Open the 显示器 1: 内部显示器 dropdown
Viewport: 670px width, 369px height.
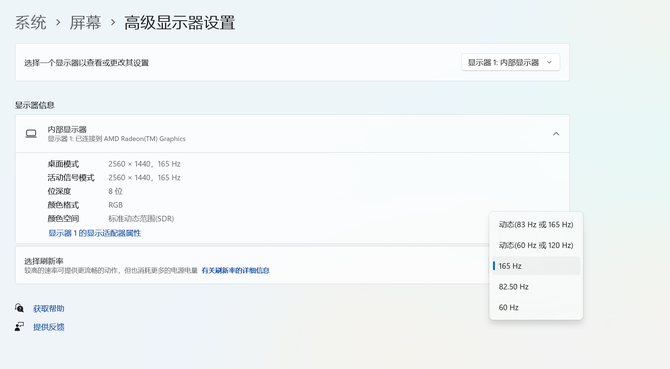511,62
